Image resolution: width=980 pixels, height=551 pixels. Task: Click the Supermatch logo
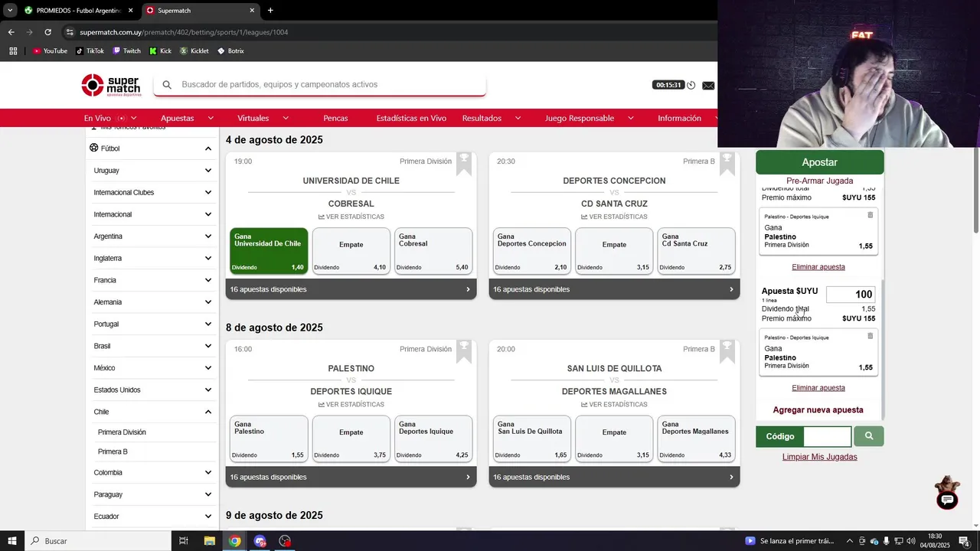click(111, 85)
